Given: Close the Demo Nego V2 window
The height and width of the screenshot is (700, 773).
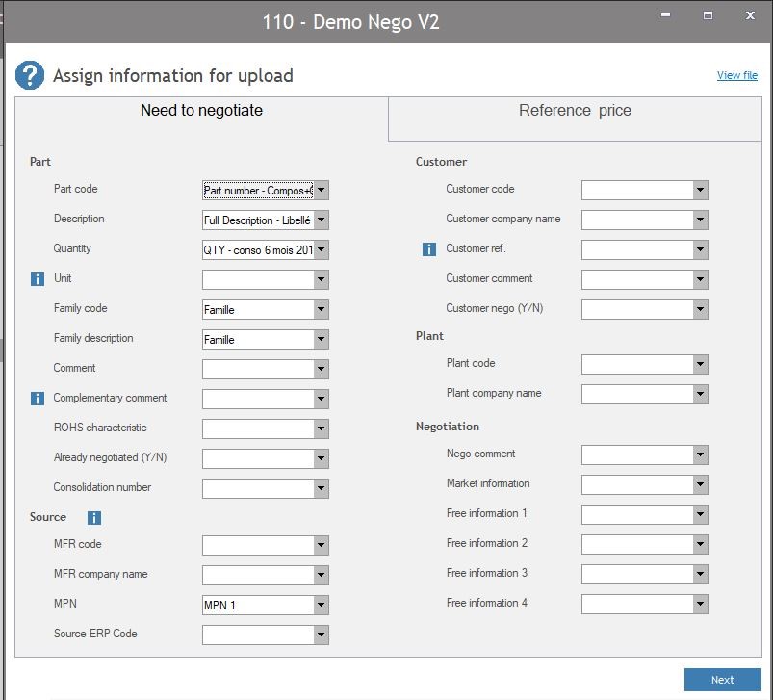Looking at the screenshot, I should click(751, 15).
